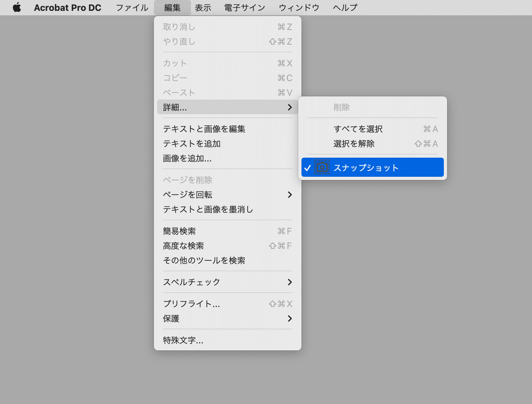Select 高度な検索 menu item
The width and height of the screenshot is (532, 404).
(x=227, y=246)
